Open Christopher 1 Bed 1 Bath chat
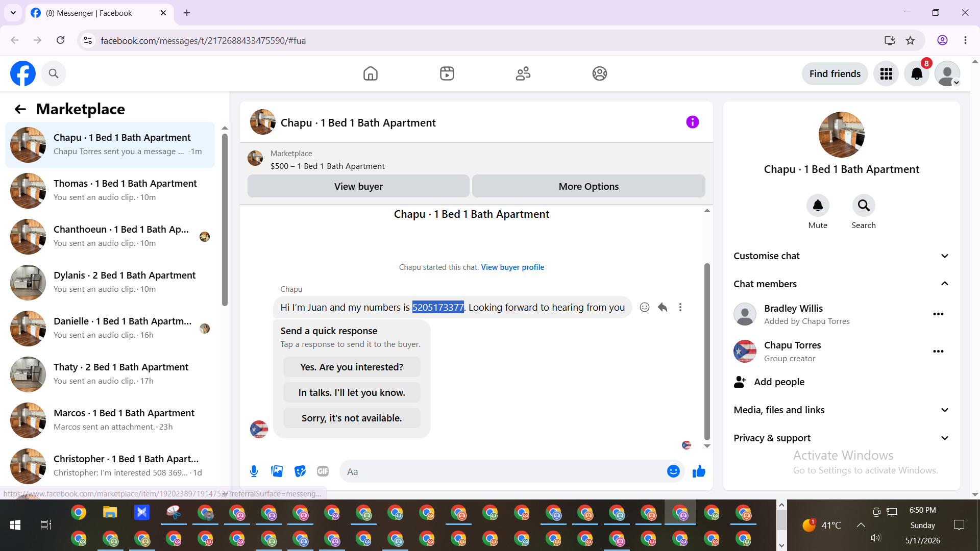The width and height of the screenshot is (980, 551). click(110, 466)
